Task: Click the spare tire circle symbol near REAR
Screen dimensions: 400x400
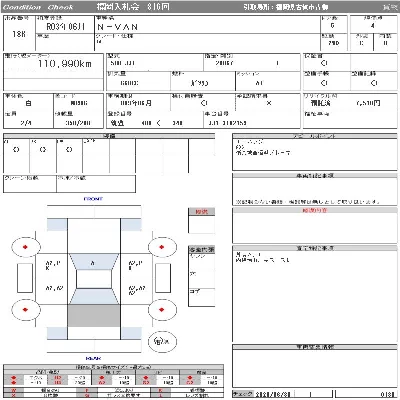Action: [x=162, y=341]
